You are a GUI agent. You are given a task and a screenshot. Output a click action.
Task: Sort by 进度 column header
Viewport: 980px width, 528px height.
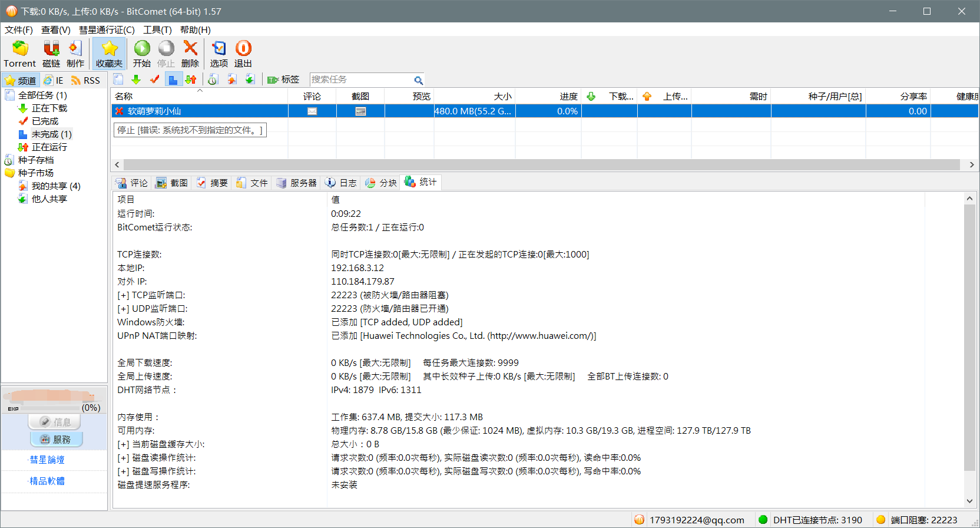click(x=549, y=96)
